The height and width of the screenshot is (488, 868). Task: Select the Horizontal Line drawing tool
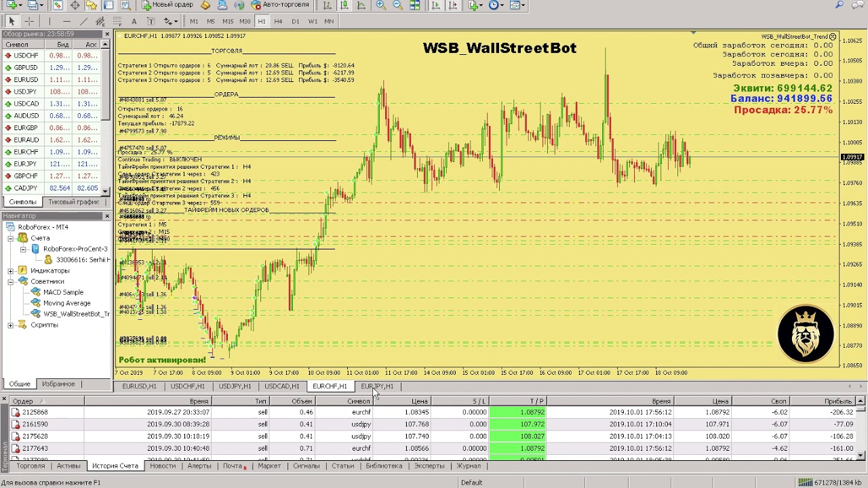tap(66, 21)
